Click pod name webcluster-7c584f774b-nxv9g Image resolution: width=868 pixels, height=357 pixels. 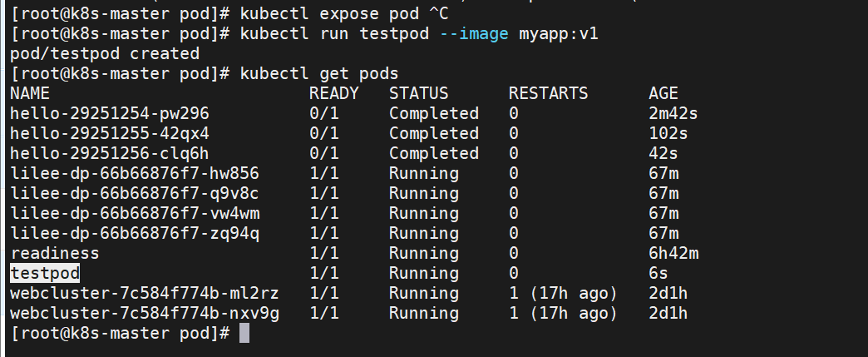click(145, 313)
